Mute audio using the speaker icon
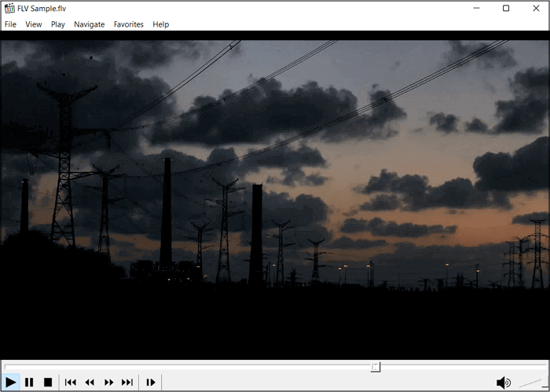 503,383
